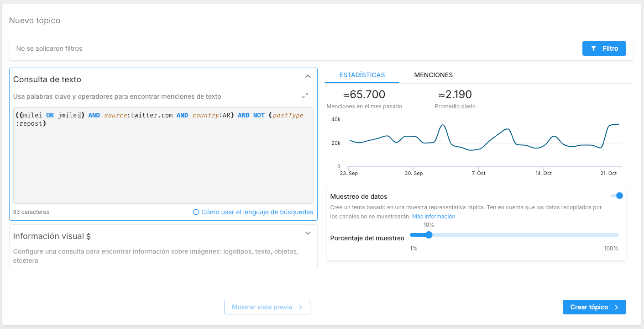Screen dimensions: 644x329
Task: Open the Filtro button
Action: click(604, 48)
